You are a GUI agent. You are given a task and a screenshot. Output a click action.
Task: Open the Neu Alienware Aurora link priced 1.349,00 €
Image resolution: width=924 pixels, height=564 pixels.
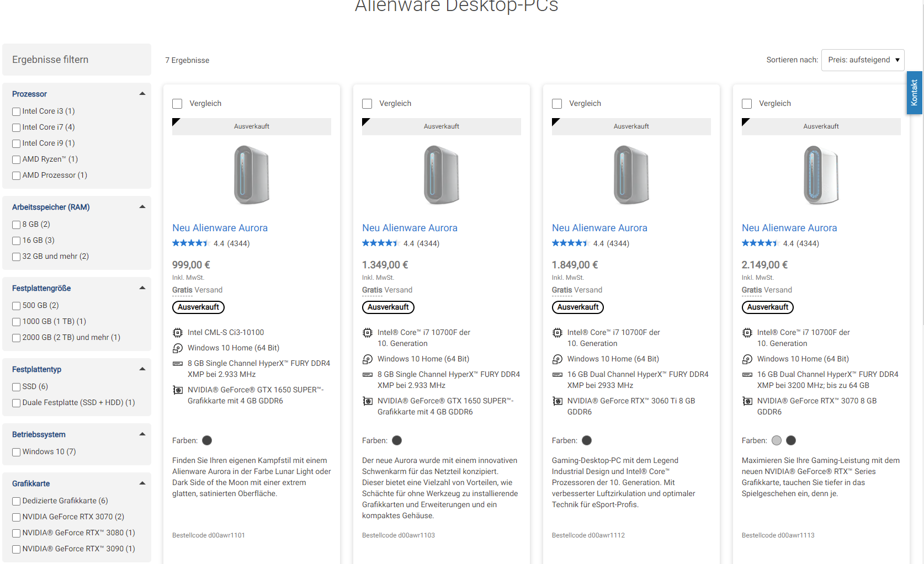pyautogui.click(x=410, y=228)
